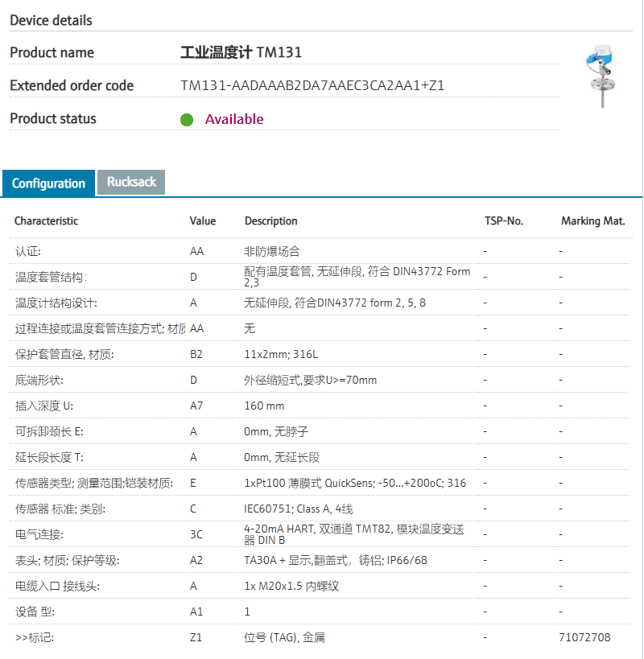Click the Description column header
Image resolution: width=644 pixels, height=659 pixels.
[270, 221]
